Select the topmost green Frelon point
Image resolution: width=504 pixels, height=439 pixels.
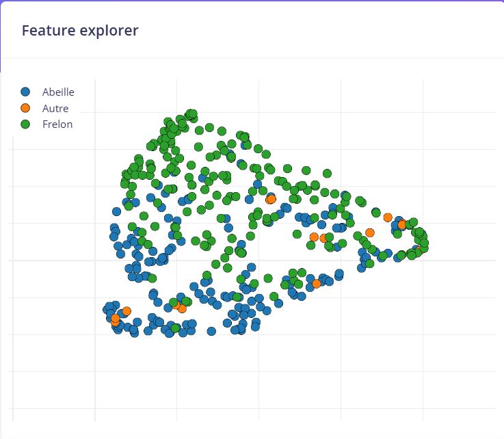(x=191, y=114)
